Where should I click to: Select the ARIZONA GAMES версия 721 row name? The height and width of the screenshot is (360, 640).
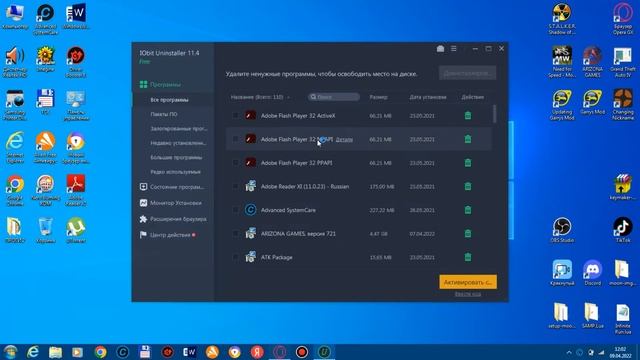coord(298,234)
